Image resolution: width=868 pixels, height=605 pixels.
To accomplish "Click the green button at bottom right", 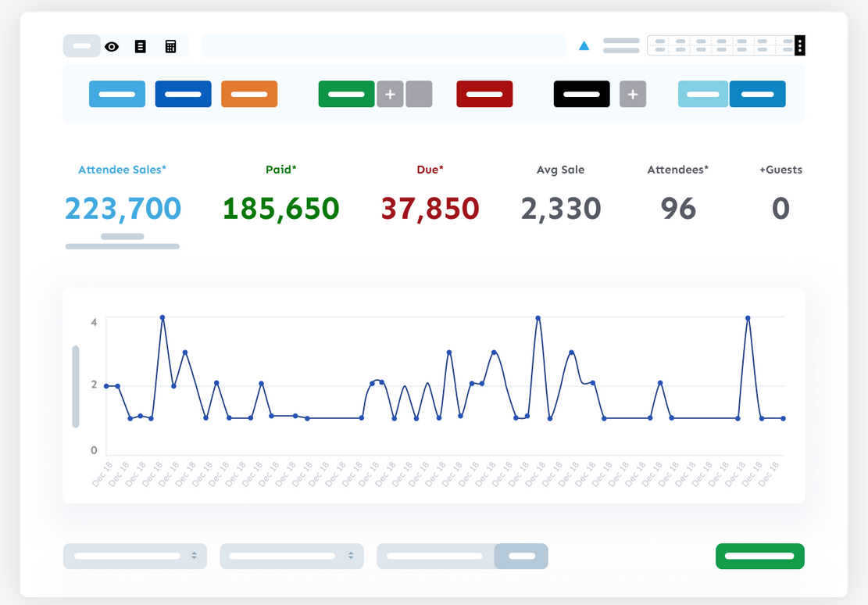I will (x=759, y=557).
